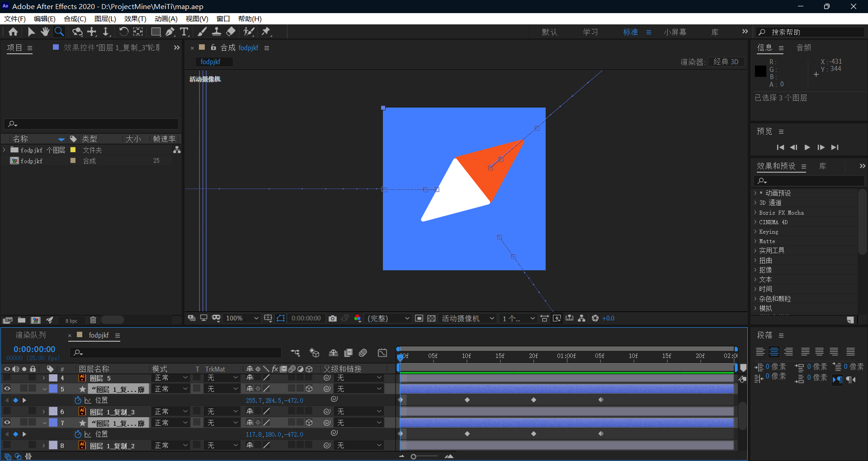Expand layer 6 properties

(x=44, y=412)
